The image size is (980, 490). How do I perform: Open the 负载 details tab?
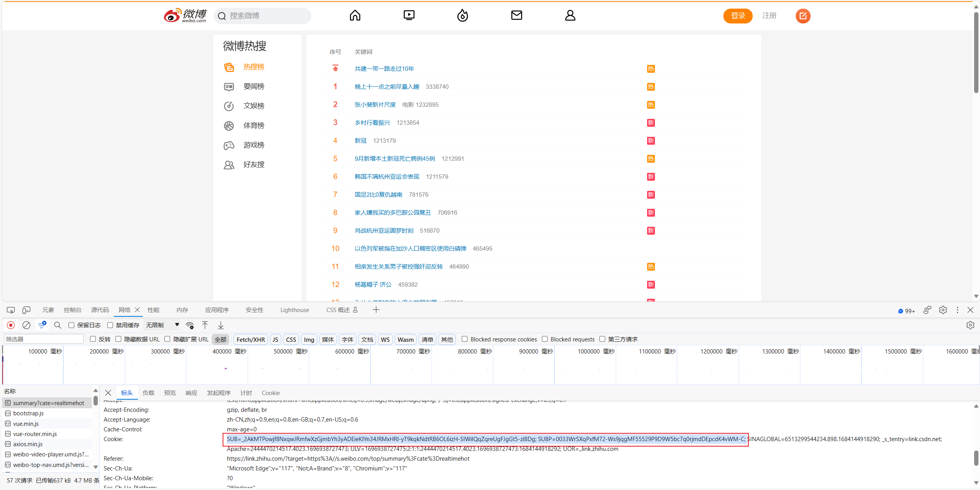[148, 393]
